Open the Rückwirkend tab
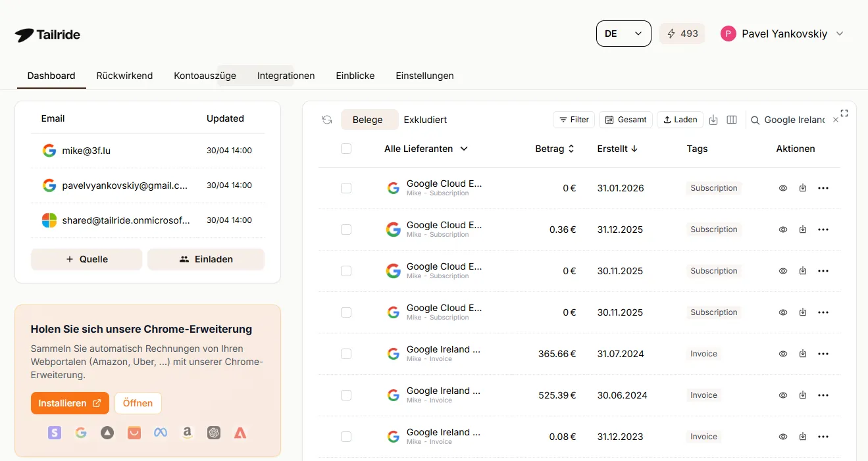The width and height of the screenshot is (868, 461). [x=124, y=76]
